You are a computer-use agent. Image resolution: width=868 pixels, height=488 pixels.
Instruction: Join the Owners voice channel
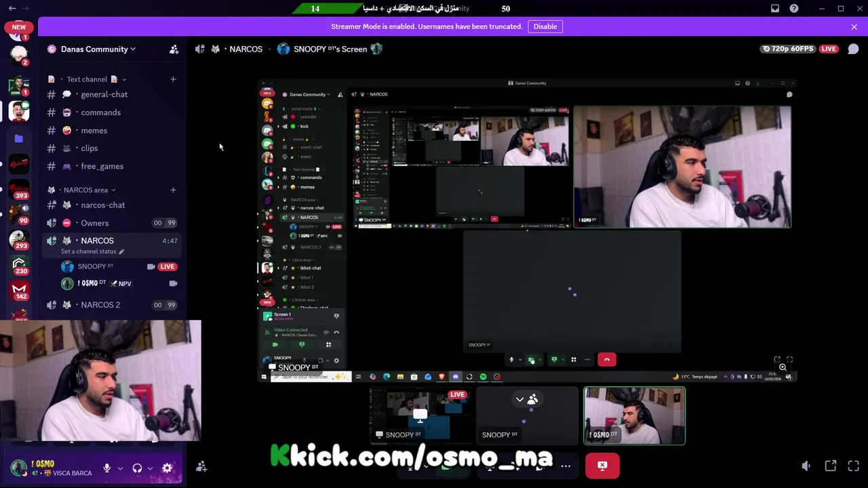(x=94, y=223)
